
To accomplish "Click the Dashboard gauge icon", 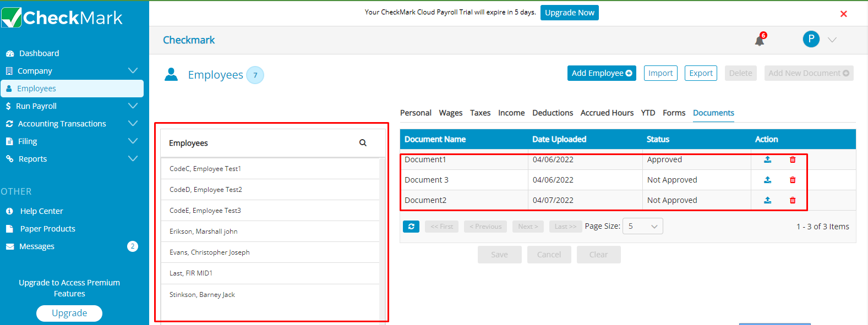I will point(10,53).
